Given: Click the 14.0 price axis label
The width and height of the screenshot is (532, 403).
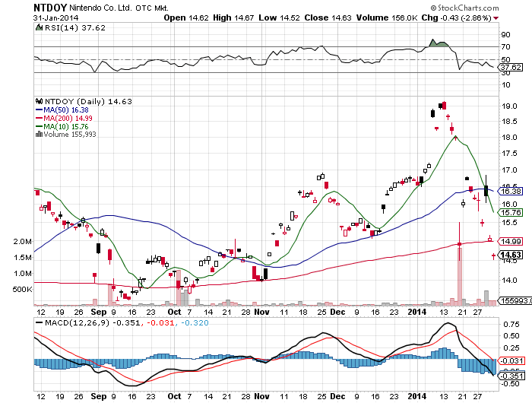Looking at the screenshot, I should 509,281.
